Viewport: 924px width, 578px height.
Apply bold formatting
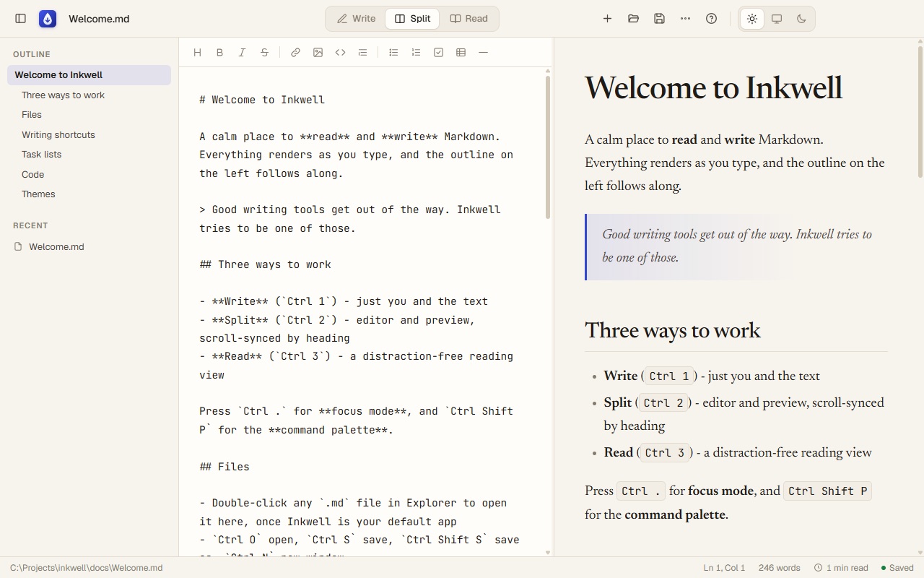(x=219, y=52)
